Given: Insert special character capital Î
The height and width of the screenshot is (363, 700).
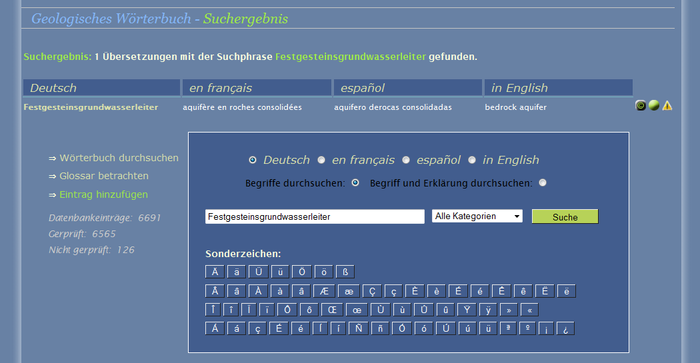Looking at the screenshot, I should coord(213,310).
